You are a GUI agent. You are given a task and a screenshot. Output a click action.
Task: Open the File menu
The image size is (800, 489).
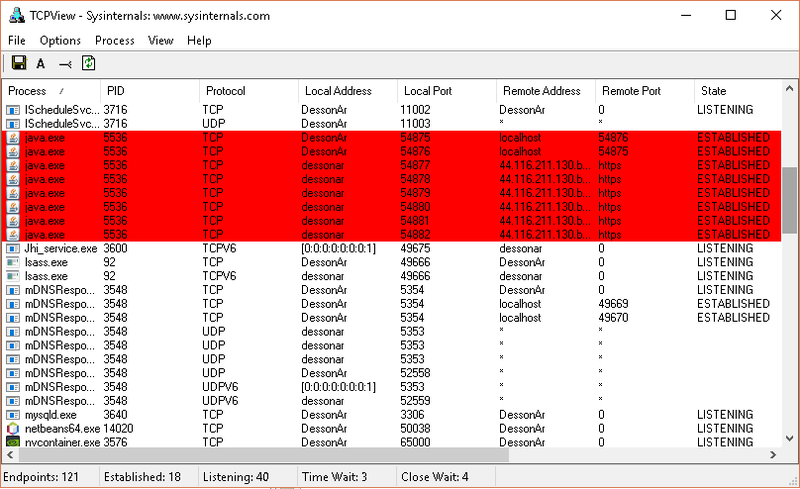click(x=17, y=41)
